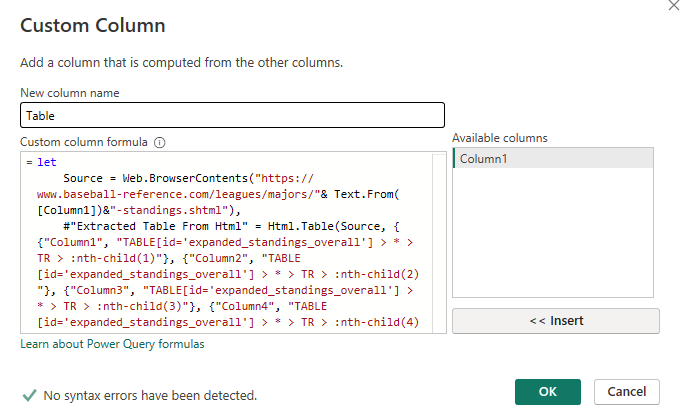The width and height of the screenshot is (683, 418).
Task: Click the green syntax check mark icon
Action: pyautogui.click(x=28, y=395)
